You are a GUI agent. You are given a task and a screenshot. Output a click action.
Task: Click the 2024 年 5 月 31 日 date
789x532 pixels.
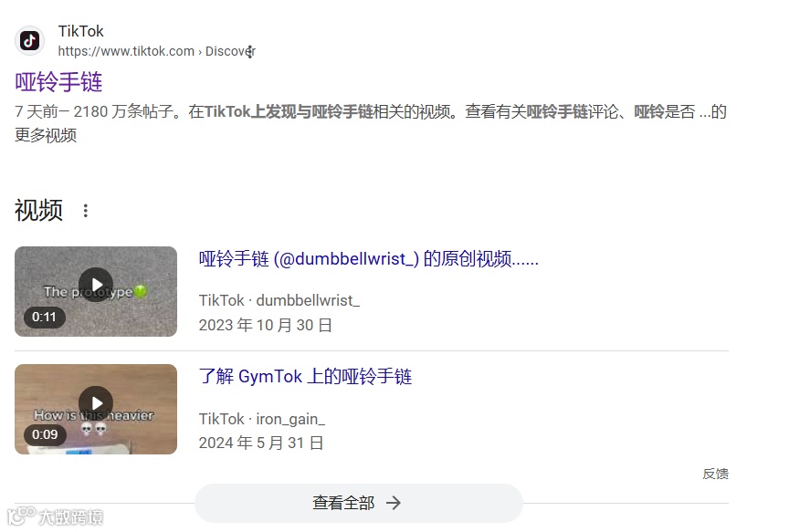(x=261, y=443)
